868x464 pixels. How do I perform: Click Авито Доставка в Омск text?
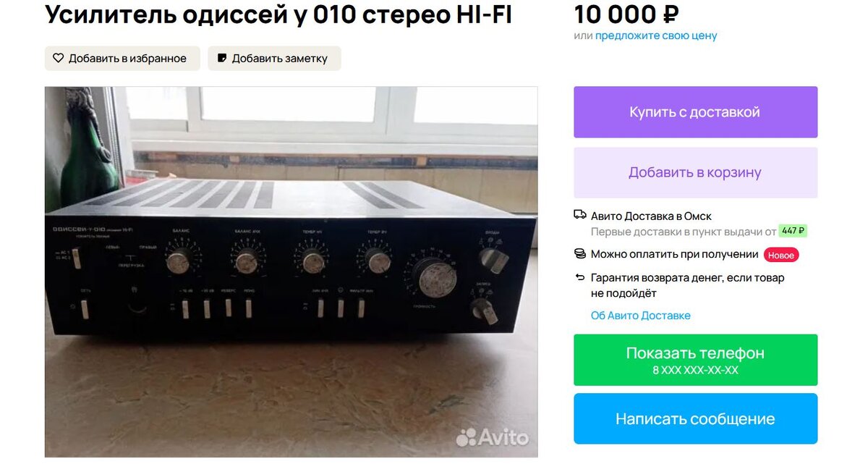click(651, 216)
